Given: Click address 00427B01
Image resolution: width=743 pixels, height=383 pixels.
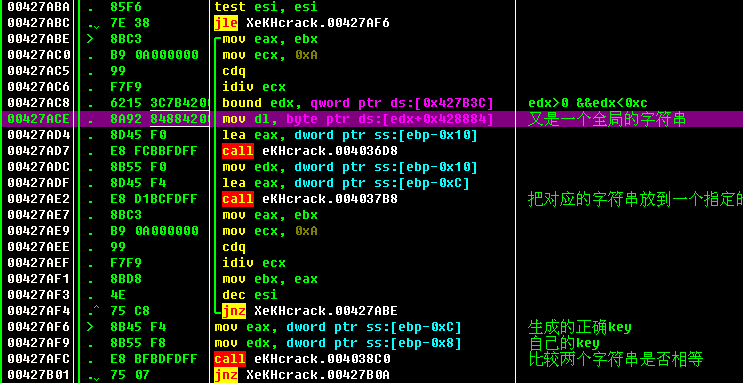Looking at the screenshot, I should pyautogui.click(x=38, y=375).
